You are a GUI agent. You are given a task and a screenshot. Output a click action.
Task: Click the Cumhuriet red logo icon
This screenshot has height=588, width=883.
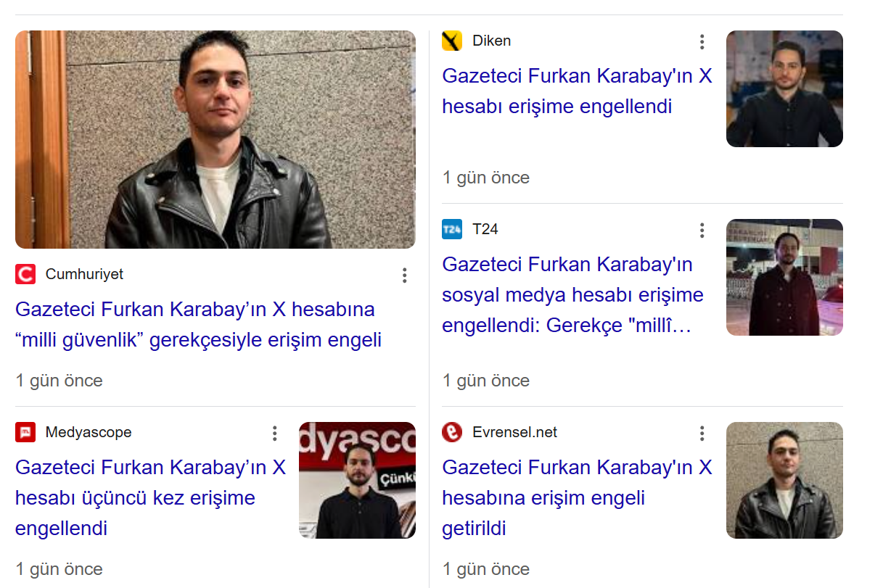click(x=25, y=274)
